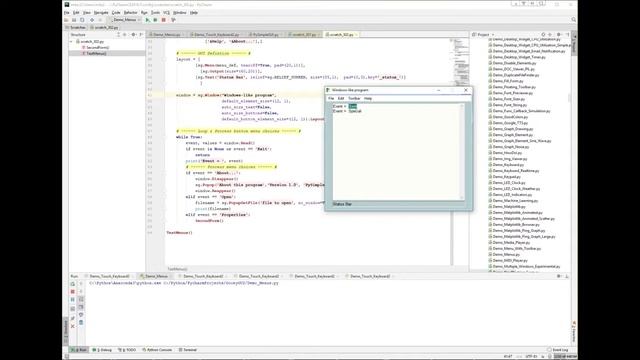Open the Refactor menu
The width and height of the screenshot is (640, 360).
click(131, 13)
